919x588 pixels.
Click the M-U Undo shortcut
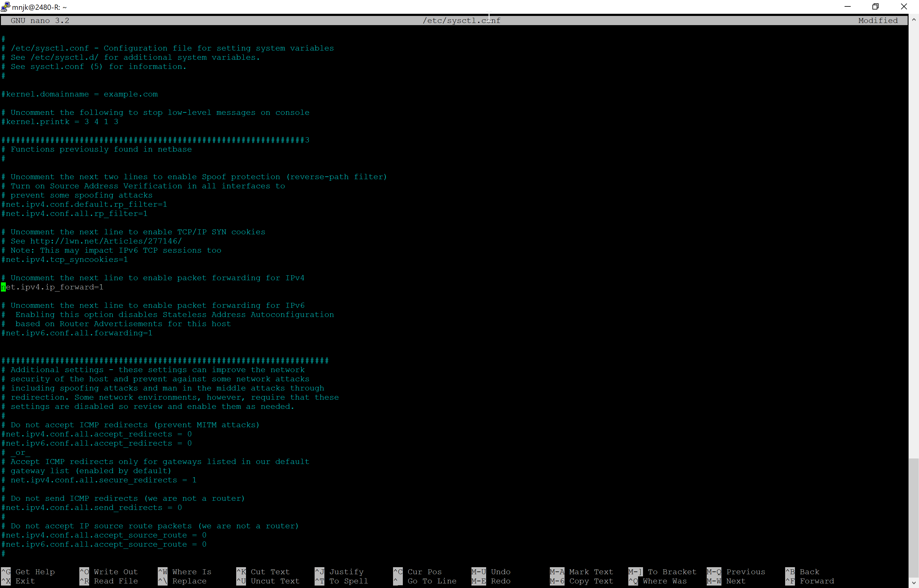491,571
